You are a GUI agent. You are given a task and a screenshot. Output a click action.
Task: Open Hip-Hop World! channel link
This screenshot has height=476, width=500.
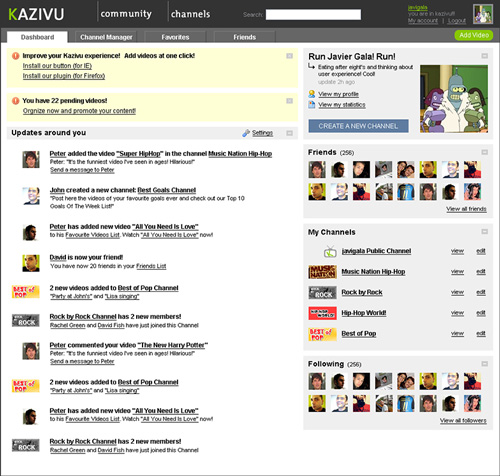(364, 313)
